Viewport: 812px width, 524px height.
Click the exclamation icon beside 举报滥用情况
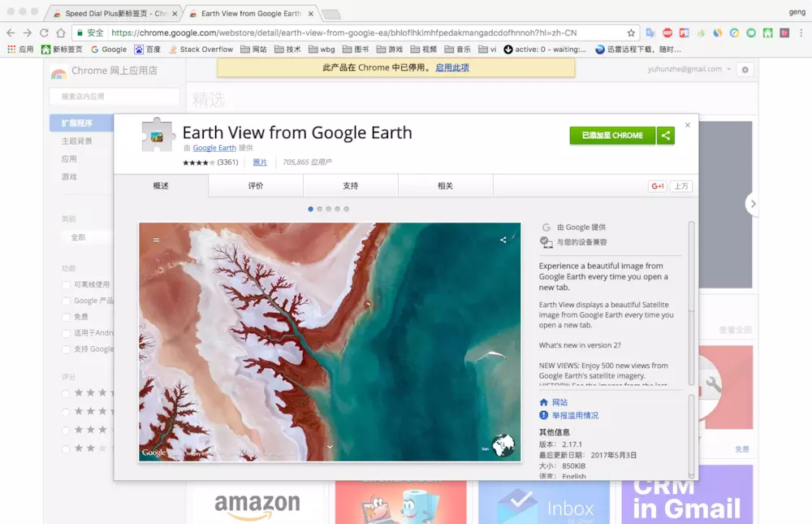click(543, 415)
